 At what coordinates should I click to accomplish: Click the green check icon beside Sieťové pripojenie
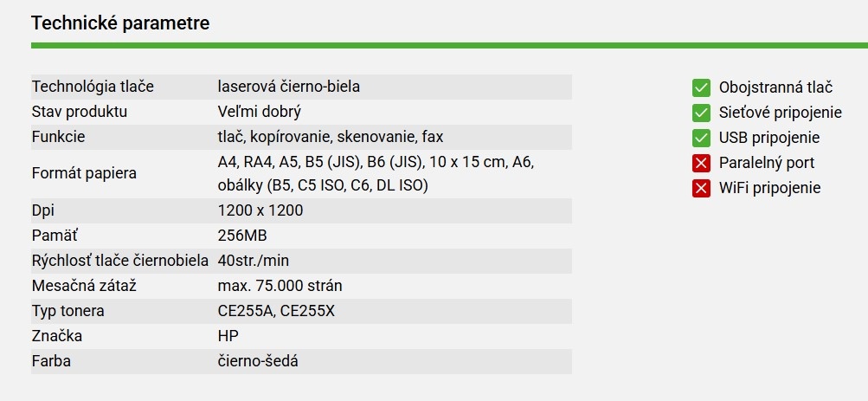[x=701, y=113]
